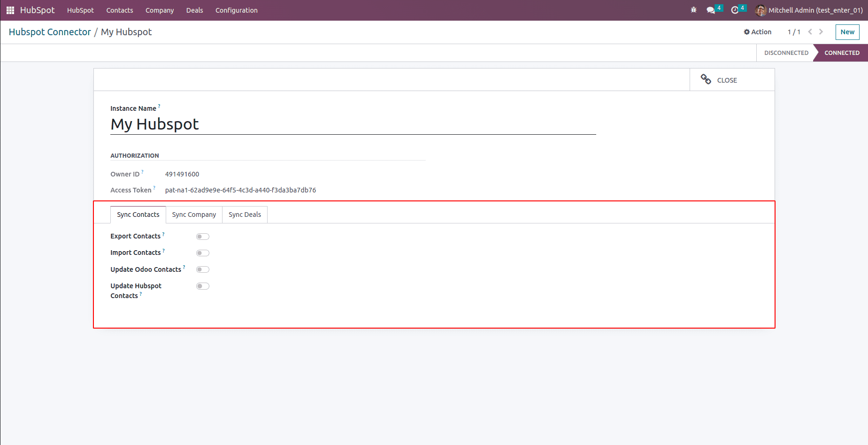Click the DISCONNECTED status stage
868x445 pixels.
click(786, 53)
